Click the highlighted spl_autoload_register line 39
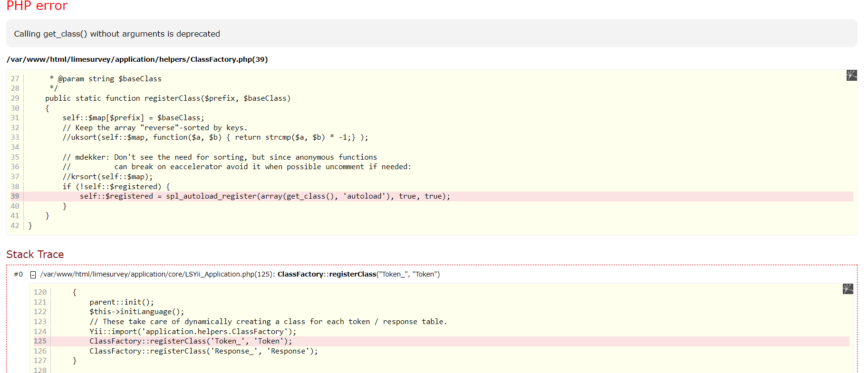 coord(264,196)
